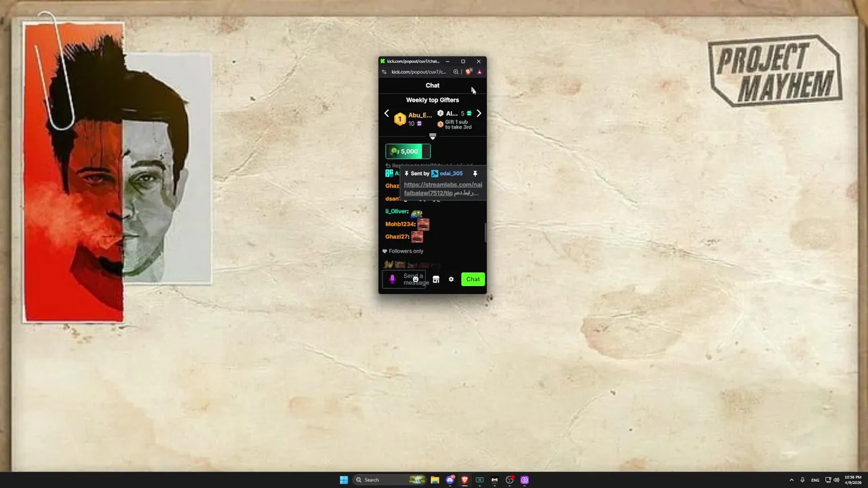Click the chat scrollbar thumb

click(485, 232)
